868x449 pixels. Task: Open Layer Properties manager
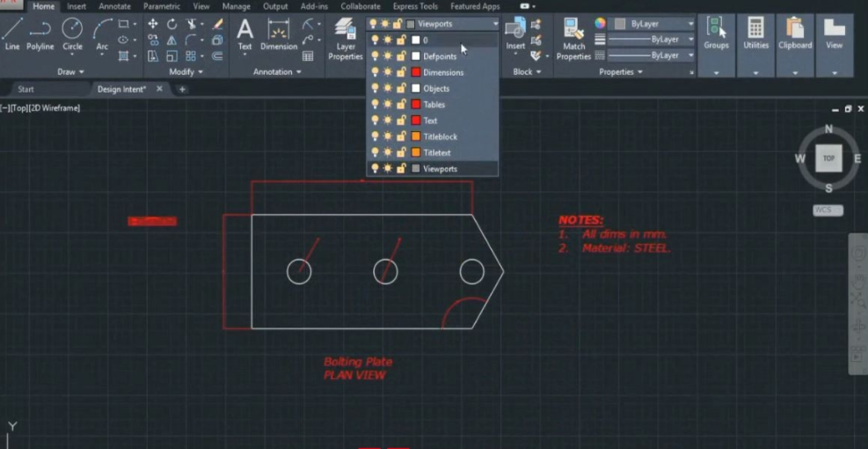pyautogui.click(x=346, y=39)
